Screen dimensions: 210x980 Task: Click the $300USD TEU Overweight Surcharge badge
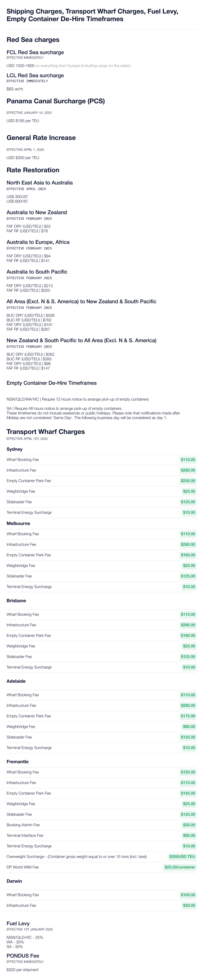click(182, 856)
